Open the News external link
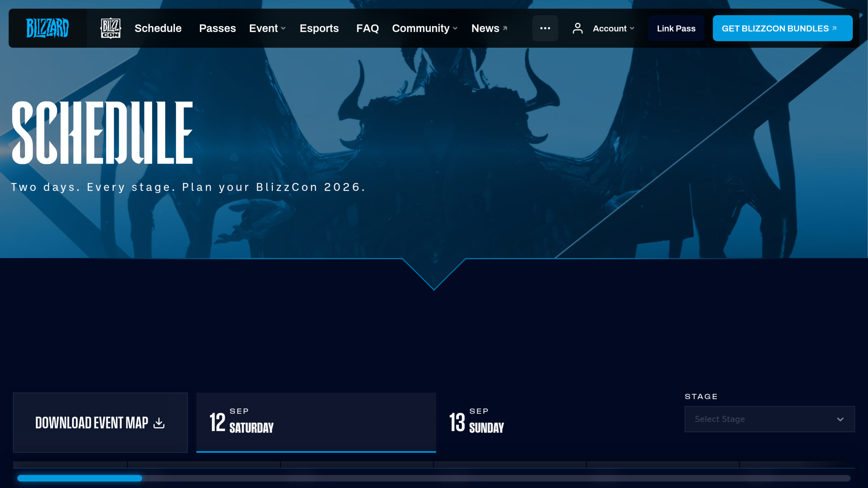Viewport: 868px width, 488px height. pyautogui.click(x=489, y=28)
